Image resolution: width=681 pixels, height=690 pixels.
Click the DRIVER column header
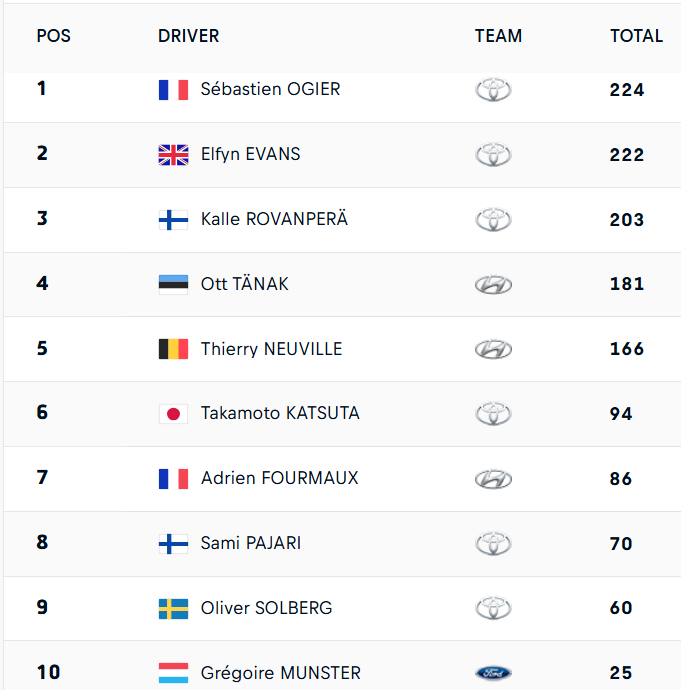tap(188, 36)
